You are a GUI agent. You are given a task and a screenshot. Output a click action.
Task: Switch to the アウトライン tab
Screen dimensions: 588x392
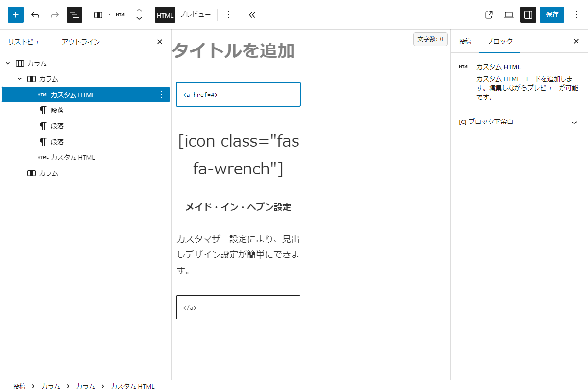click(80, 42)
